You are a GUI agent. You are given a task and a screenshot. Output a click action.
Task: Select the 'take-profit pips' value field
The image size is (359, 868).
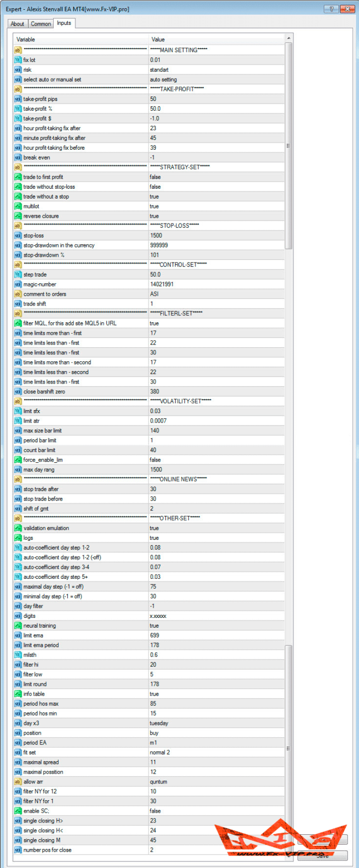[x=216, y=99]
